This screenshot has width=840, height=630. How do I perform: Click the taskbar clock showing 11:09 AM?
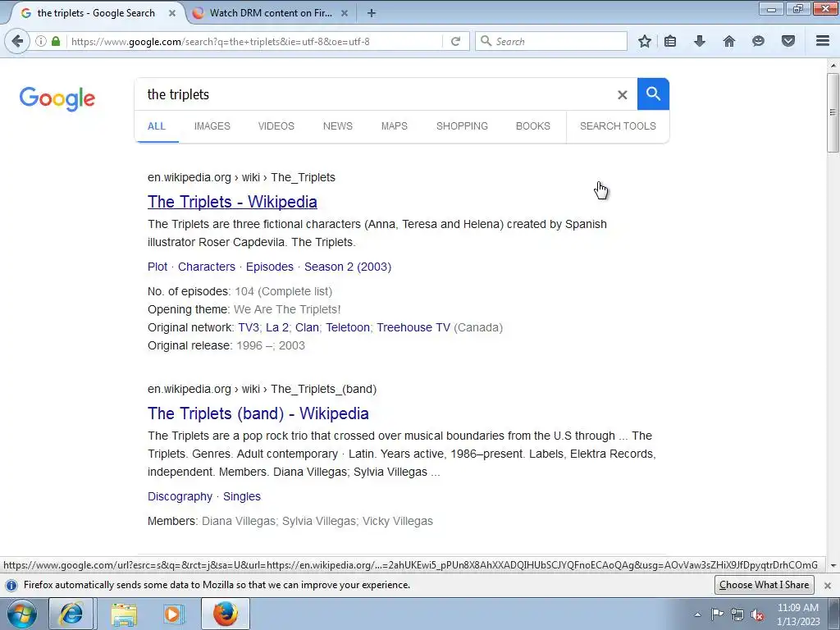[x=798, y=614]
